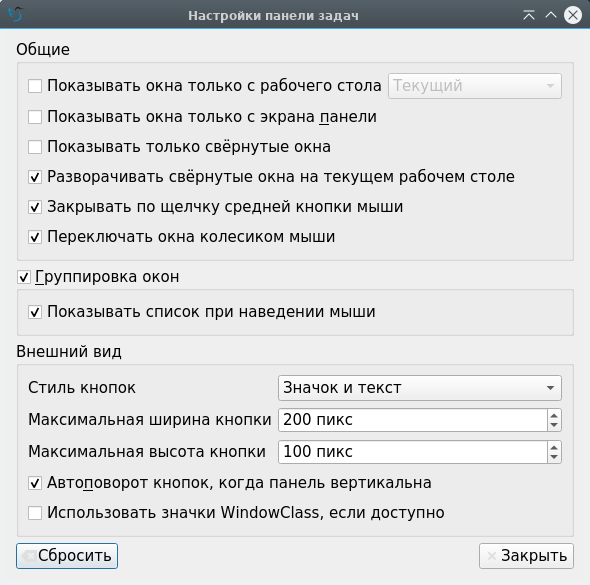
Task: Increase the Максимальная ширина кнопки value with up arrow
Action: coord(554,415)
